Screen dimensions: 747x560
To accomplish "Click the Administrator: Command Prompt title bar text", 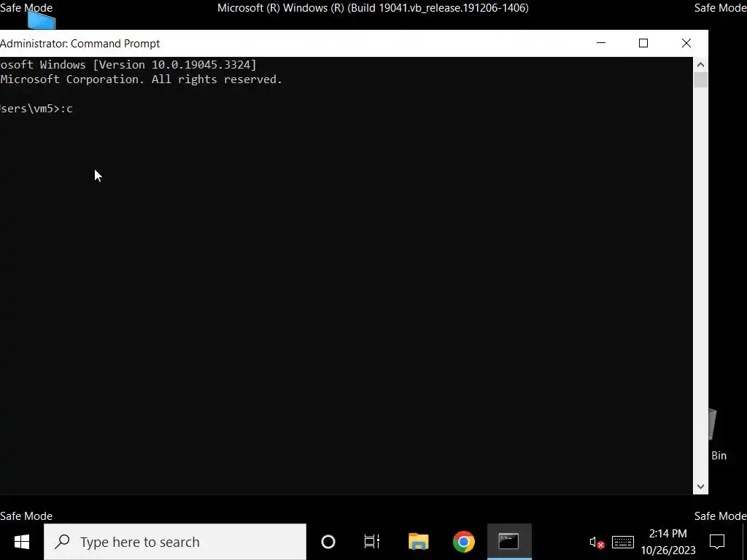I will point(80,43).
